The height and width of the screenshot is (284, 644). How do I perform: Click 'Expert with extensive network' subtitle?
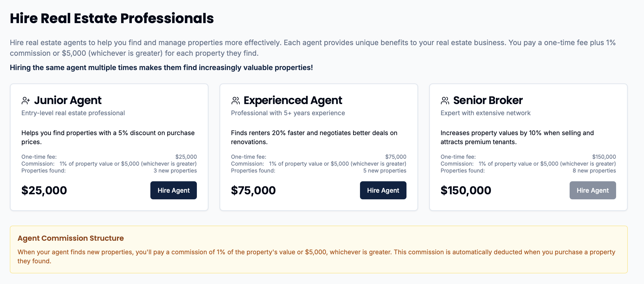[485, 113]
